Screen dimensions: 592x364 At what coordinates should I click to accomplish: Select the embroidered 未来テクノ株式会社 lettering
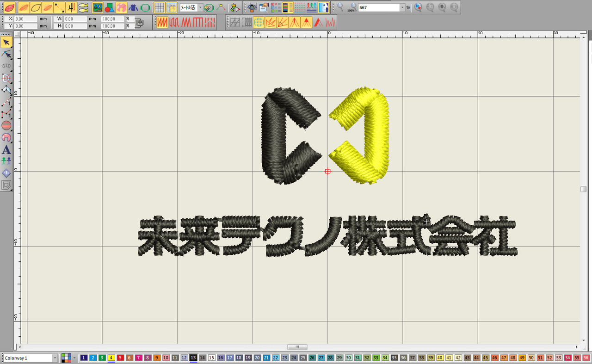[328, 236]
